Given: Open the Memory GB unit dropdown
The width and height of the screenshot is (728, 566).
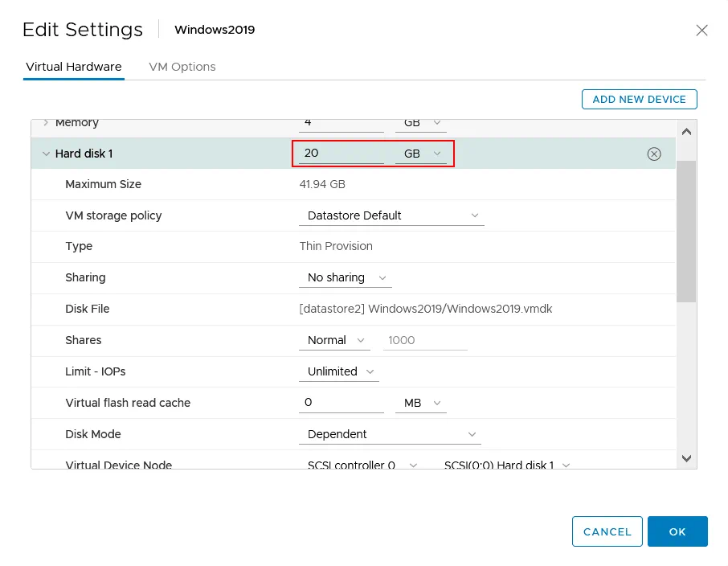Looking at the screenshot, I should [x=438, y=122].
